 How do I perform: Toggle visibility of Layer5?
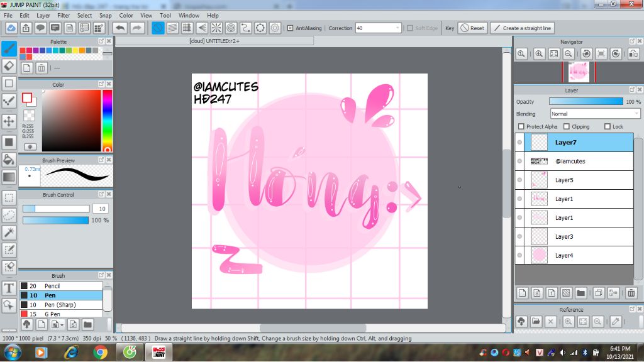(x=519, y=180)
